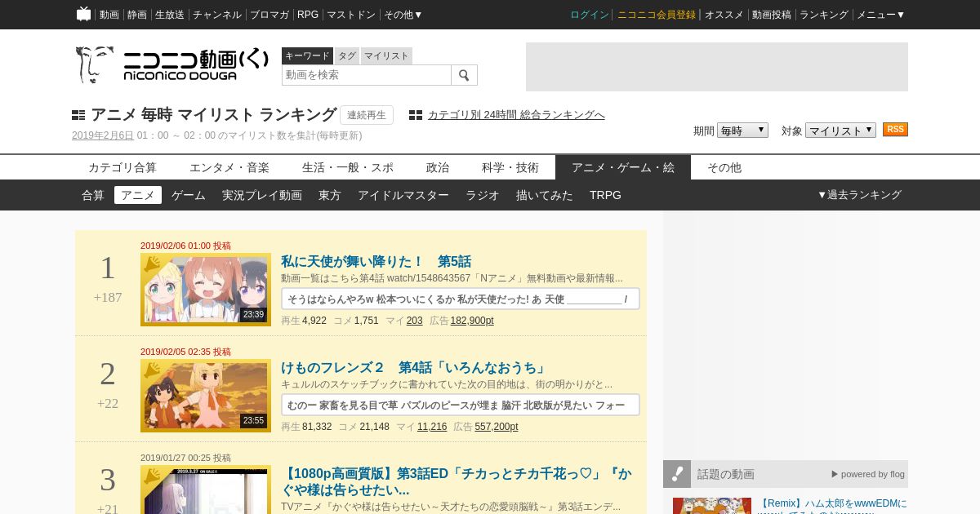
Task: Click powered by flog text
Action: 868,474
